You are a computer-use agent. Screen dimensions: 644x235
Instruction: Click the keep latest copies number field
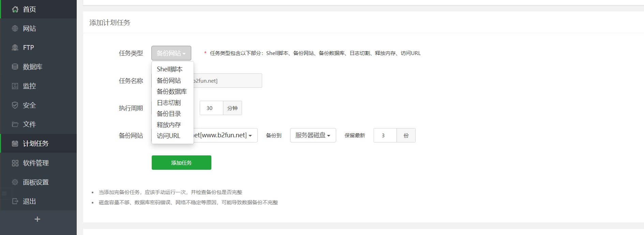(x=385, y=135)
